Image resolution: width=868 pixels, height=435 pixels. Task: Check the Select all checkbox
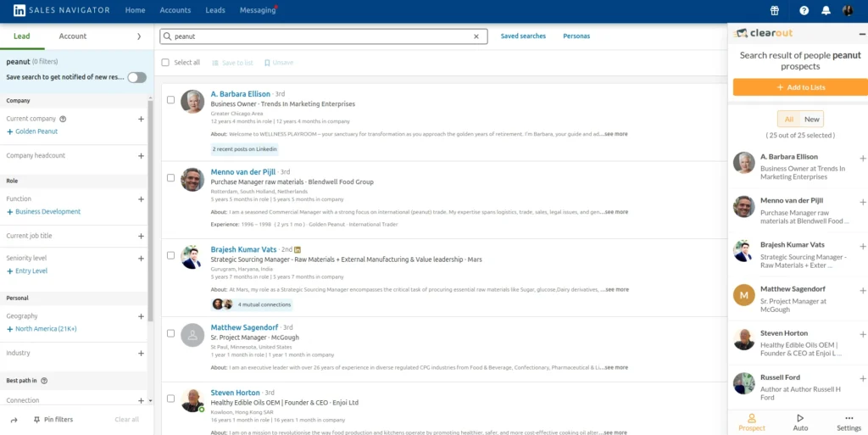point(165,63)
